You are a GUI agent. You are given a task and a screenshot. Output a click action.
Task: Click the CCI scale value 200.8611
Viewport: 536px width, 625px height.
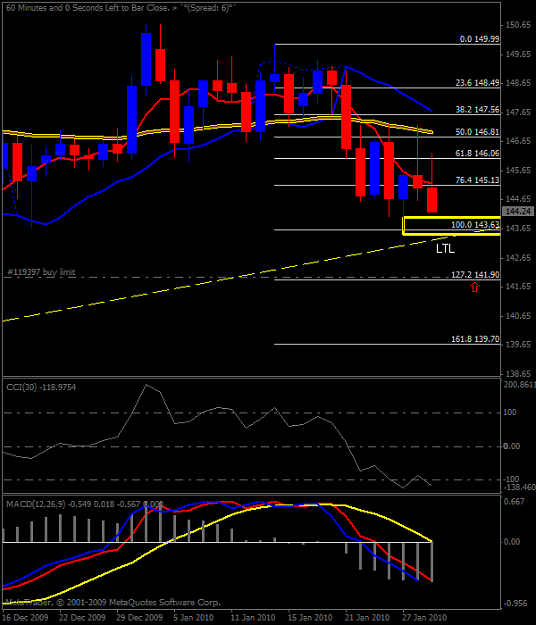point(520,385)
